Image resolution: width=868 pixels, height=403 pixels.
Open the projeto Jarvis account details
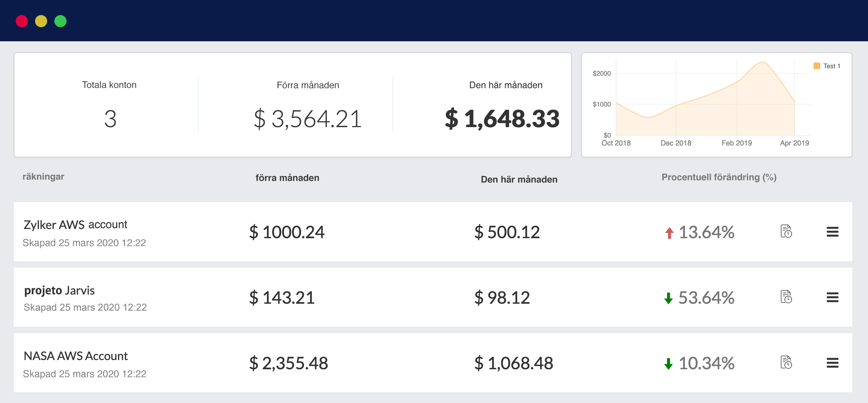(59, 290)
